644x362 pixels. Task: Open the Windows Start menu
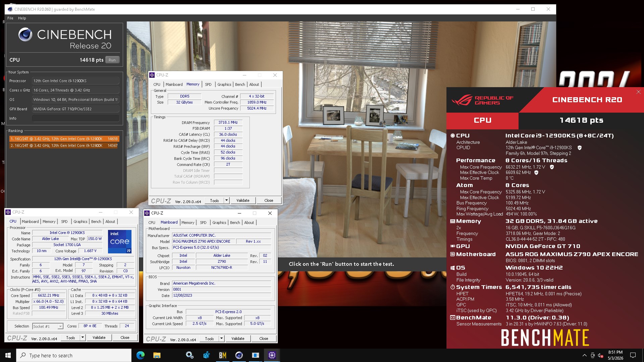[8, 355]
